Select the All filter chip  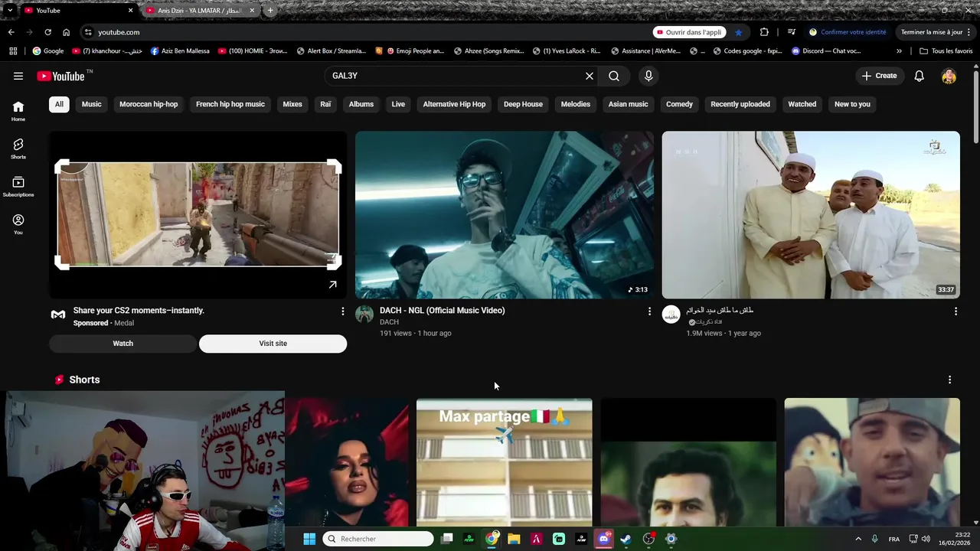[59, 104]
